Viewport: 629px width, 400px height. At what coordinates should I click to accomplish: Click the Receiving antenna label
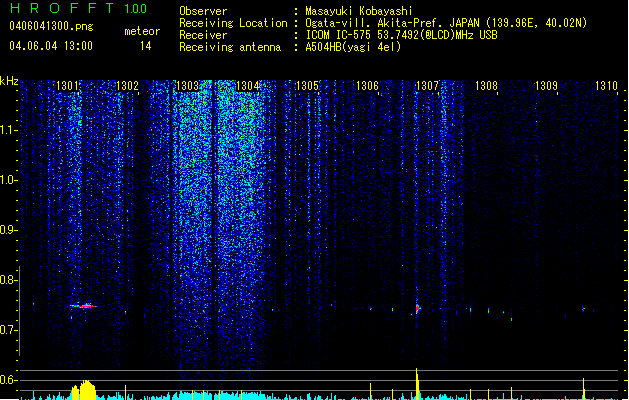point(230,47)
